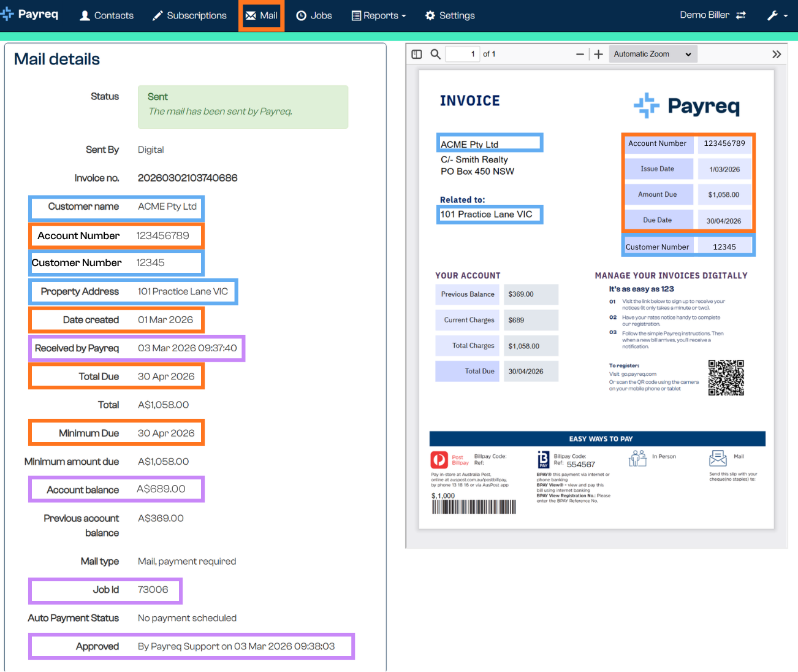
Task: Click the invoice barcode
Action: pos(474,506)
